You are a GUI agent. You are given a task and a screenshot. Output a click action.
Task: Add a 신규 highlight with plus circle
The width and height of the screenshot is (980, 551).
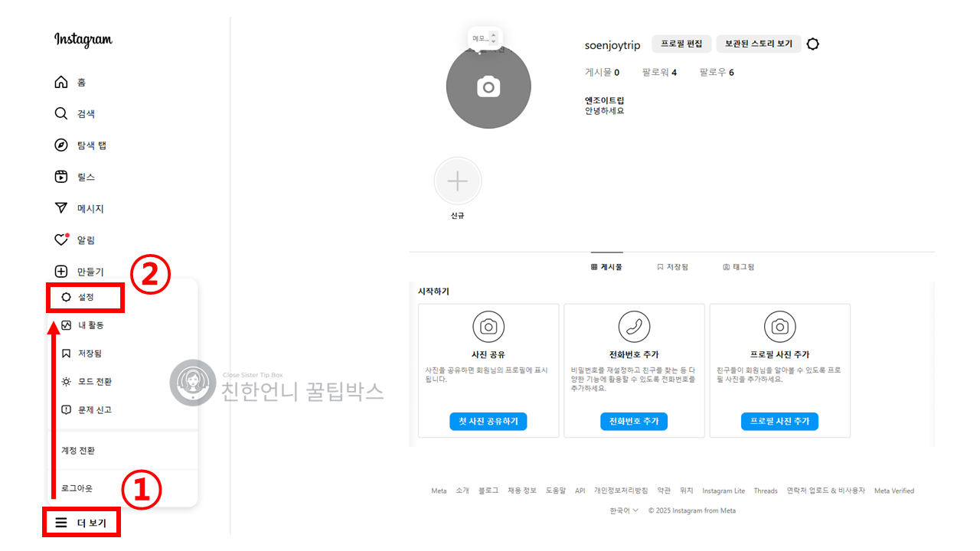coord(458,181)
